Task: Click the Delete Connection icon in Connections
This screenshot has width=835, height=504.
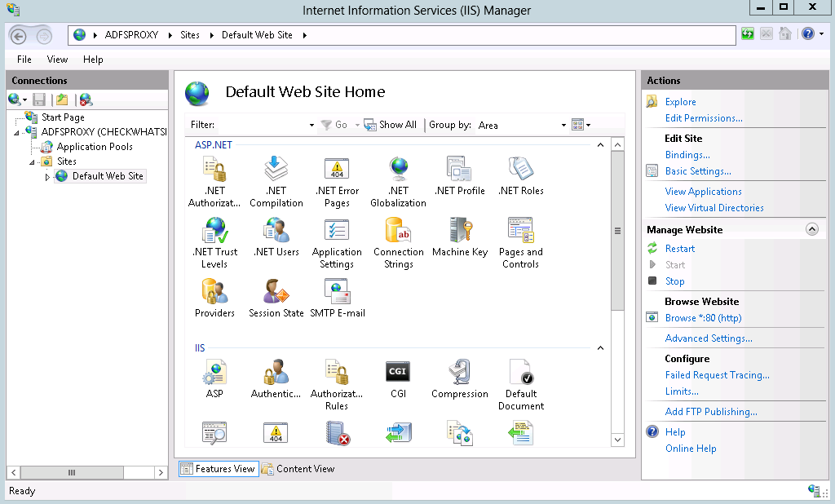Action: (85, 99)
